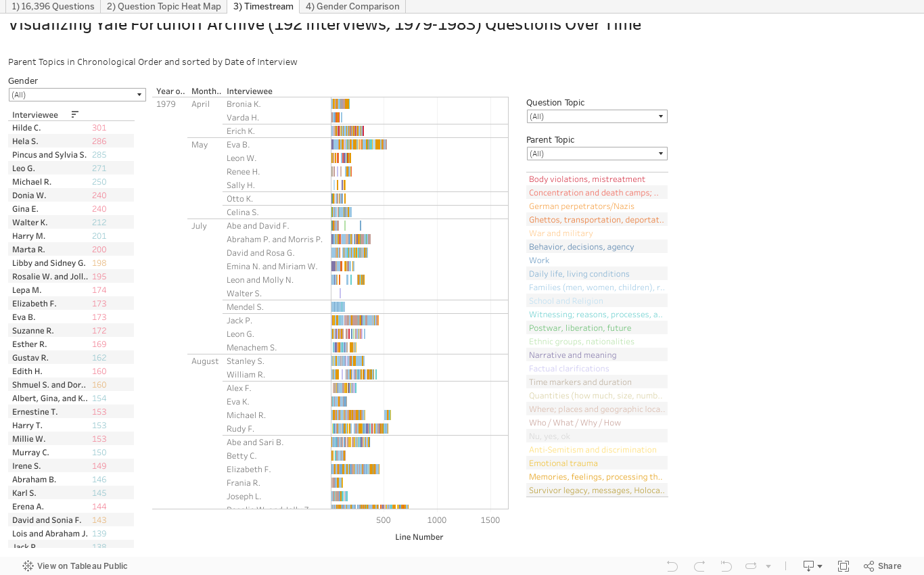Pick School and Religion legend entry

point(597,301)
